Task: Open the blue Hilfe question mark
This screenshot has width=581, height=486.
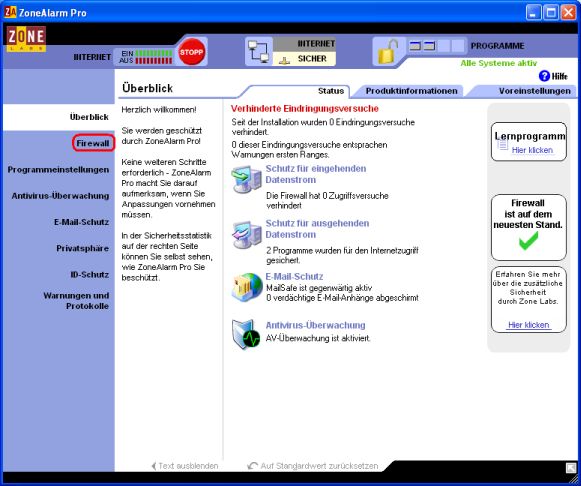Action: point(544,76)
